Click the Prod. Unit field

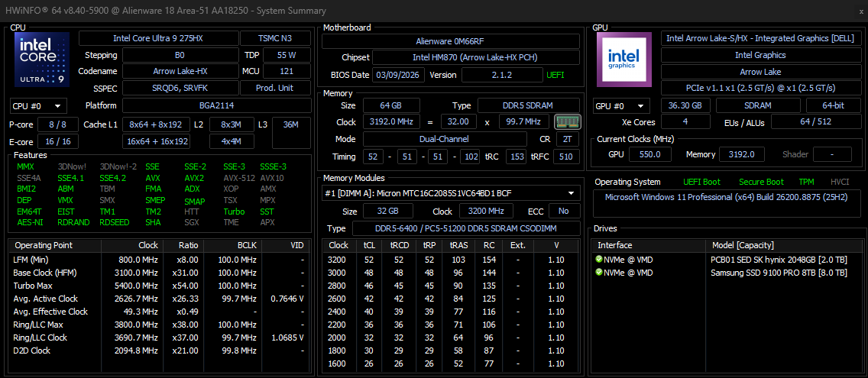[x=276, y=88]
